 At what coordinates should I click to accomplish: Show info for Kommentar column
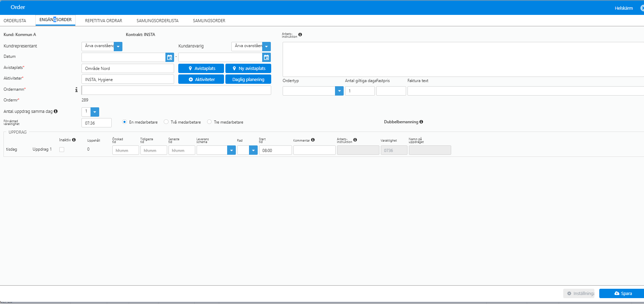[313, 140]
